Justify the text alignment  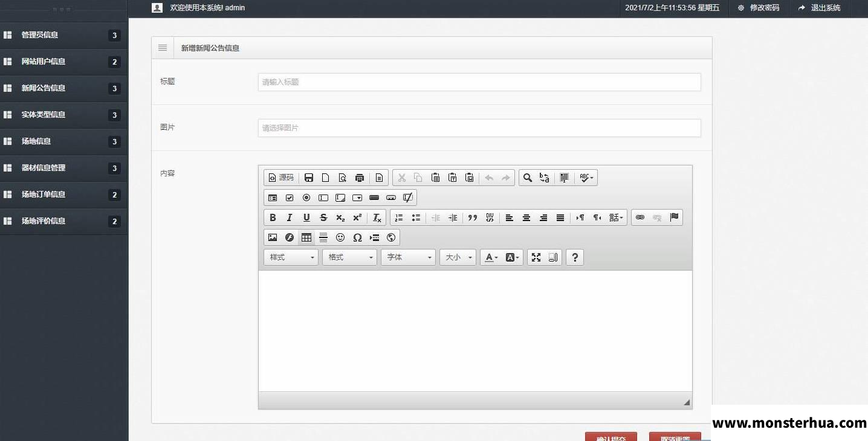point(560,217)
